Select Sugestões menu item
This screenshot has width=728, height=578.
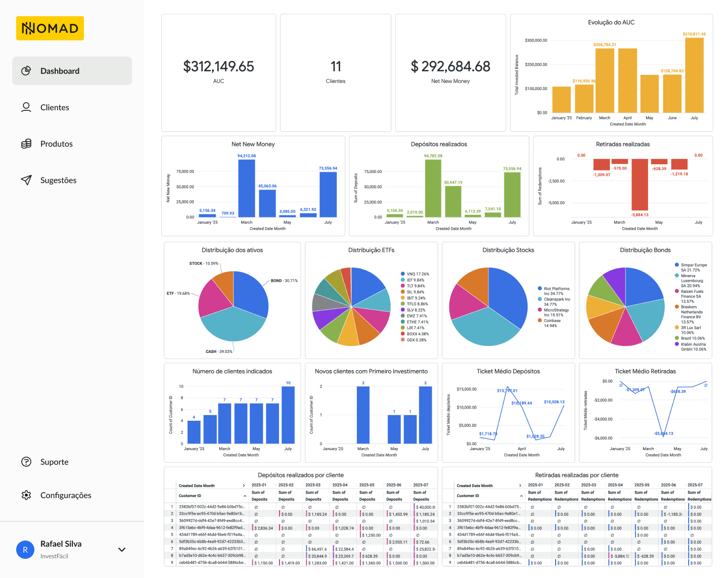72,180
